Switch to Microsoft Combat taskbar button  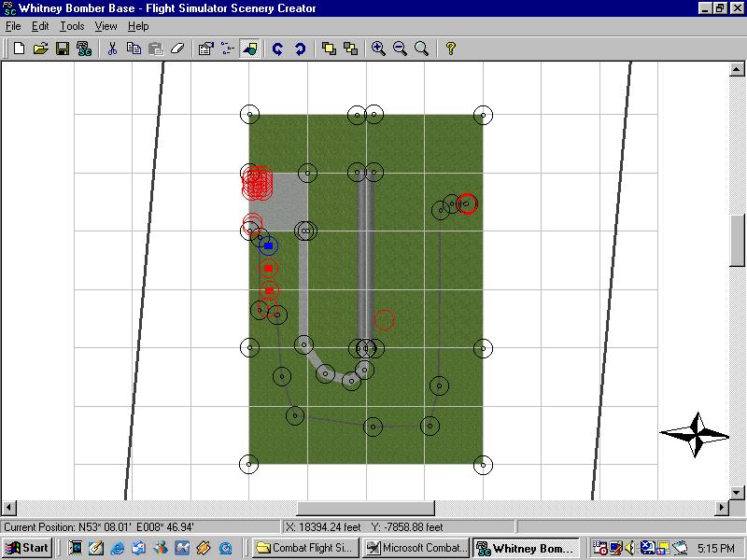[x=415, y=548]
